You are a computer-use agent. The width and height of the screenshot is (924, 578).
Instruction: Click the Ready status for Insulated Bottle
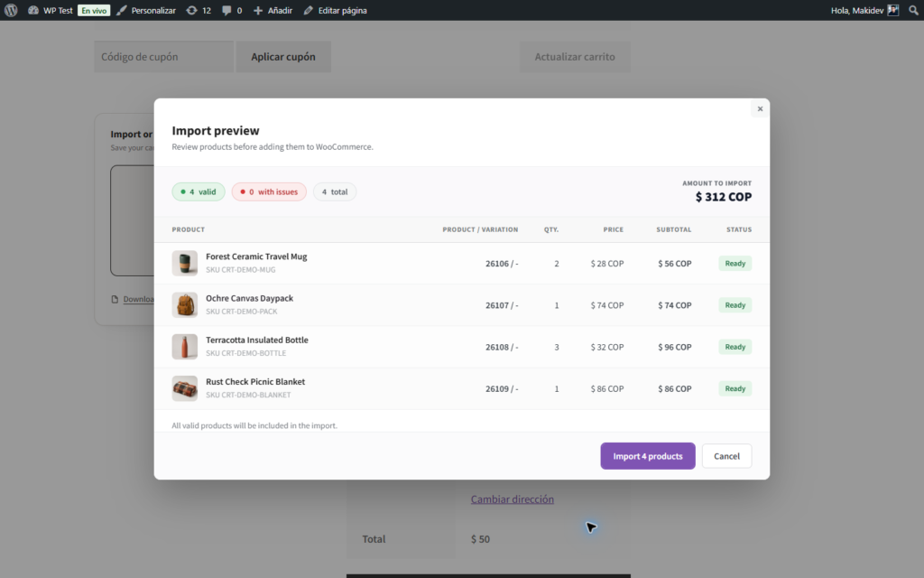(735, 347)
